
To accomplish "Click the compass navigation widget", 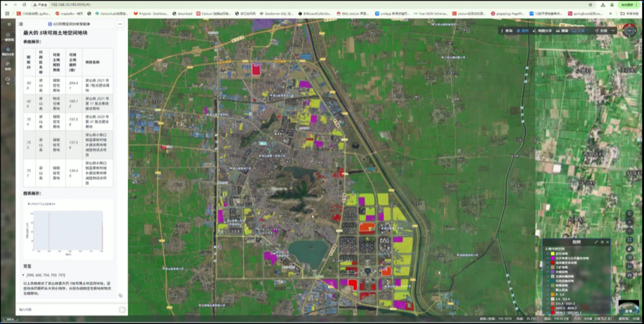I will point(630,30).
